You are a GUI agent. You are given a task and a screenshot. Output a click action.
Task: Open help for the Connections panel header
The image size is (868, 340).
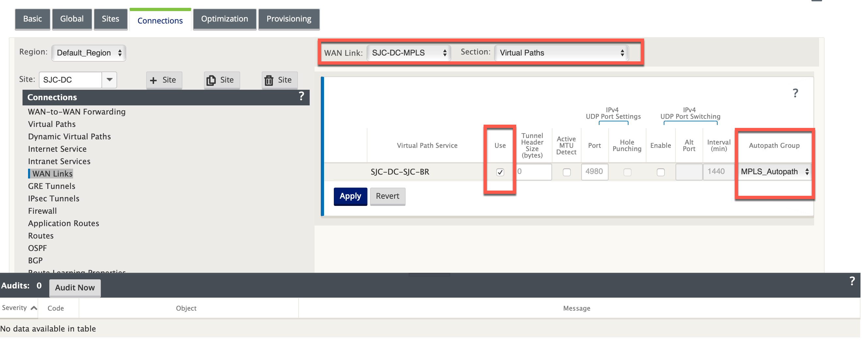coord(301,97)
